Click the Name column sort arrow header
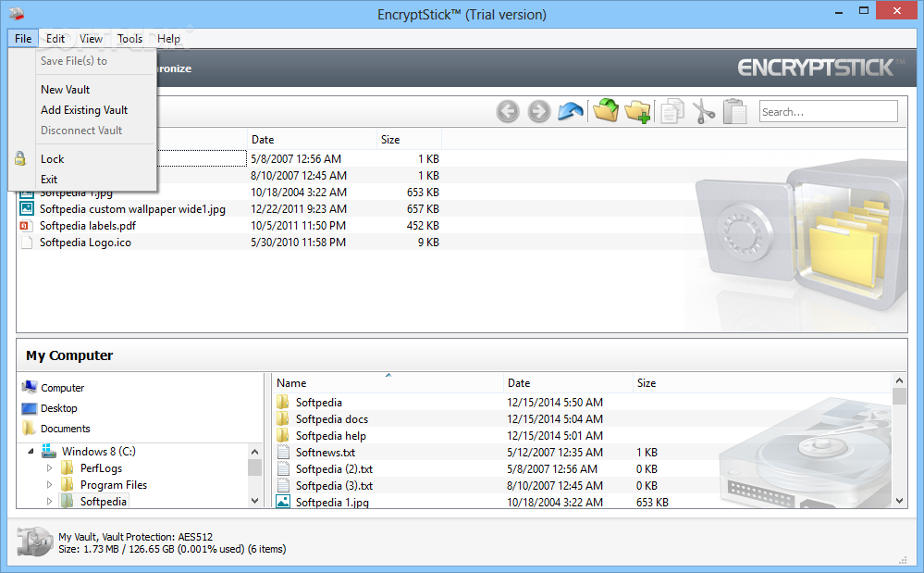Image resolution: width=924 pixels, height=573 pixels. (x=388, y=375)
